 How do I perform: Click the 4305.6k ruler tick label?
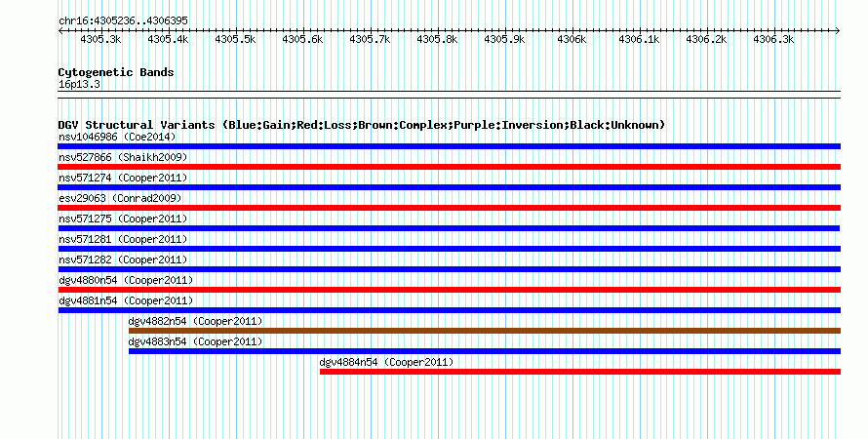[x=302, y=39]
